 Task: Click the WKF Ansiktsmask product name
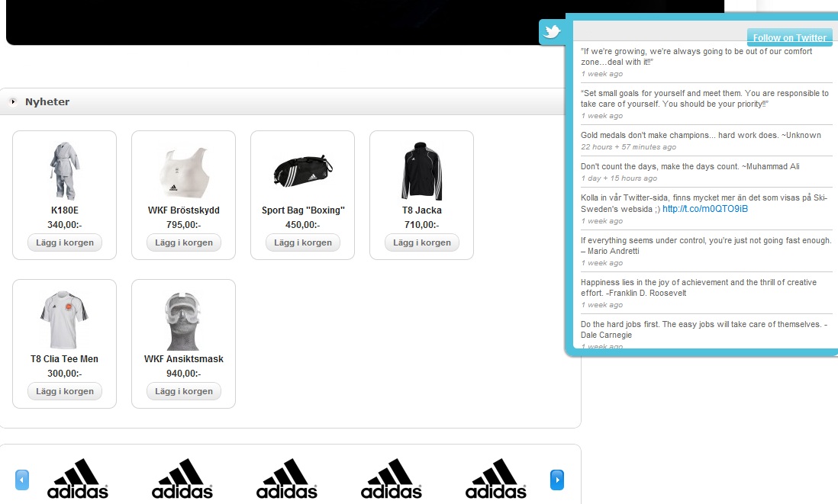coord(184,359)
